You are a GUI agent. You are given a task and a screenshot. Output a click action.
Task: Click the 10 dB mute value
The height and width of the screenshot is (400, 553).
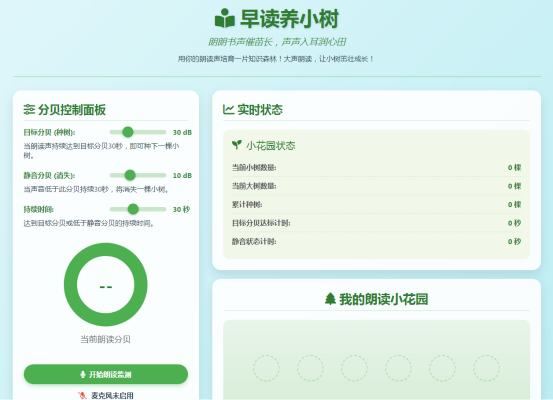tap(182, 176)
